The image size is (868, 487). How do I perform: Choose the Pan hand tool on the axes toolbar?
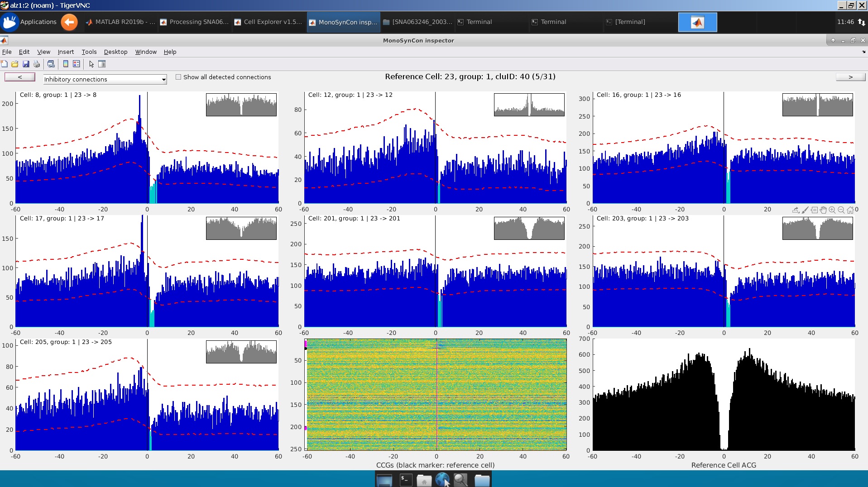(823, 210)
